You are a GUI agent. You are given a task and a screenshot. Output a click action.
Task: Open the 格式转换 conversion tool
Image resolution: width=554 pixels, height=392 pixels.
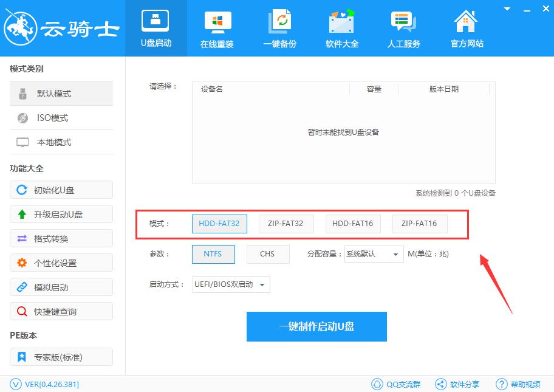pyautogui.click(x=61, y=238)
